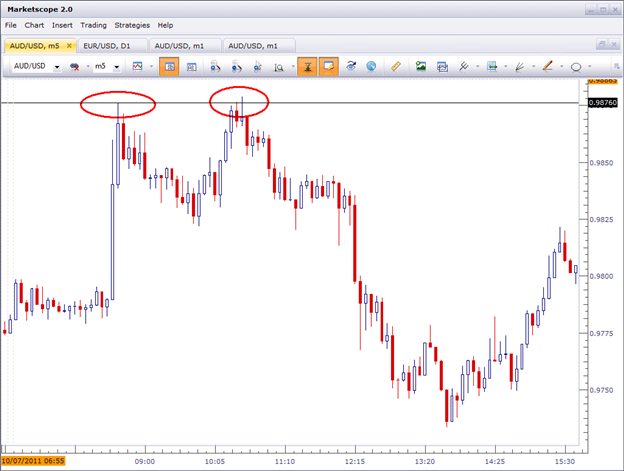Click the 0.9850 price axis label
Viewport: 624px width, 471px height.
click(601, 163)
